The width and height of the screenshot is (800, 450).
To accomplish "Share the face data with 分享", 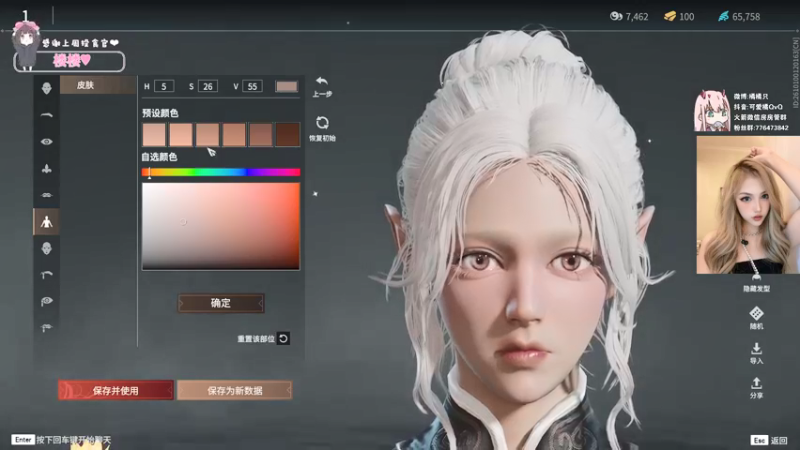I will tap(756, 388).
